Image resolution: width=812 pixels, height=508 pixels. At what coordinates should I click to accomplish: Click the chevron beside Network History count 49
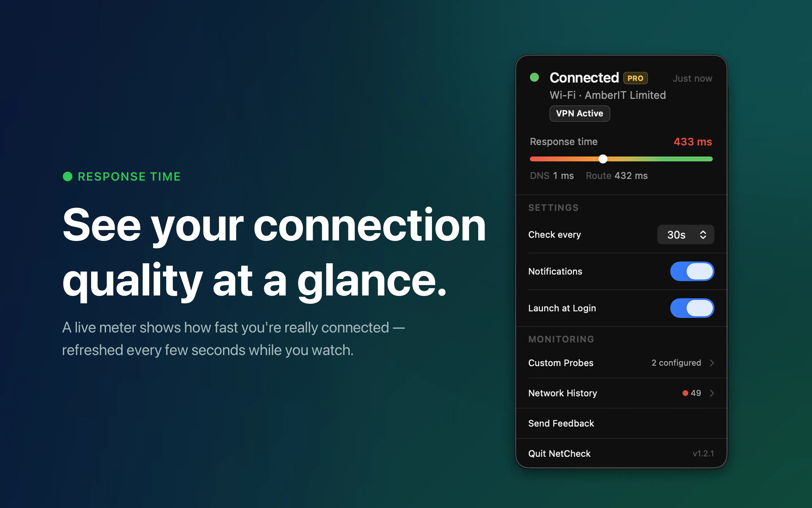pyautogui.click(x=712, y=393)
